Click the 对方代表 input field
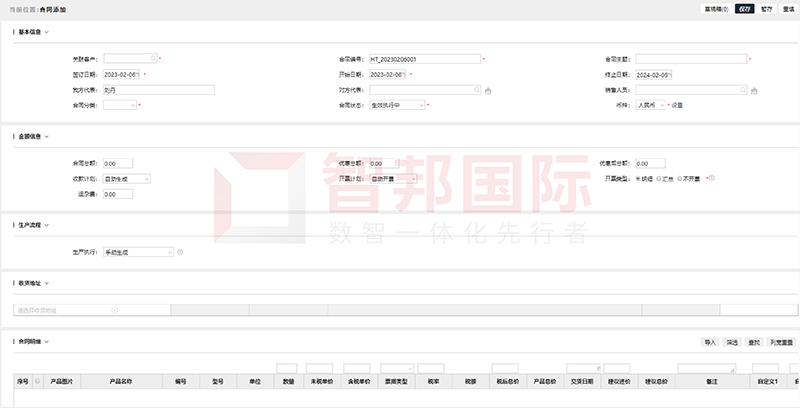This screenshot has width=800, height=408. (425, 90)
